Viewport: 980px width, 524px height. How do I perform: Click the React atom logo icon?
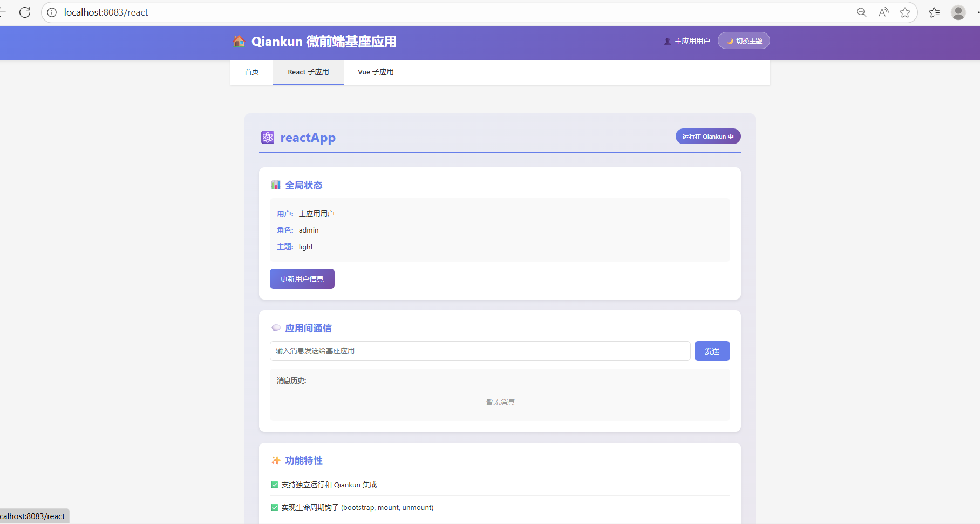pos(268,138)
